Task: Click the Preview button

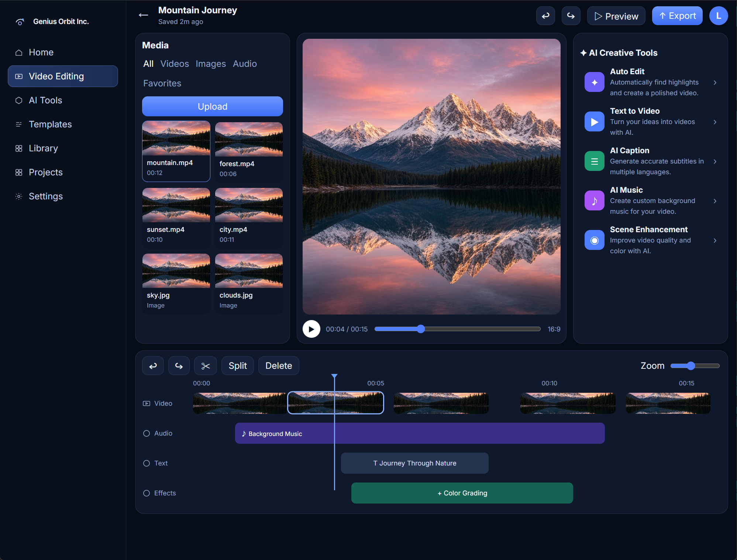Action: pos(616,16)
